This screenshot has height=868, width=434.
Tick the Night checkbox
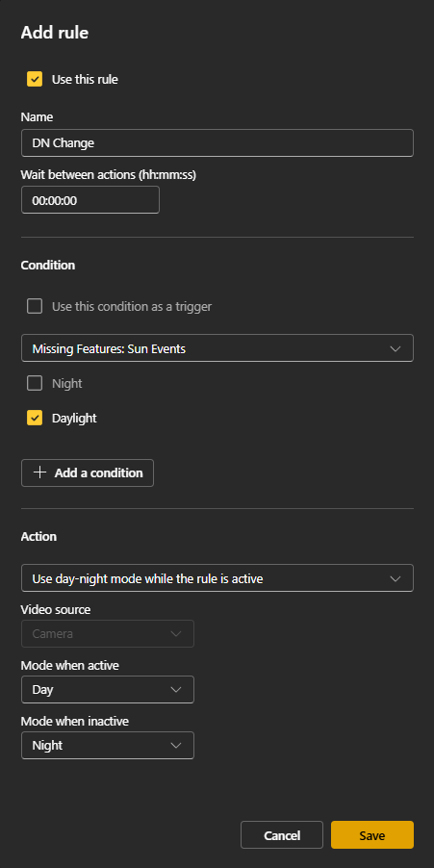(x=35, y=383)
